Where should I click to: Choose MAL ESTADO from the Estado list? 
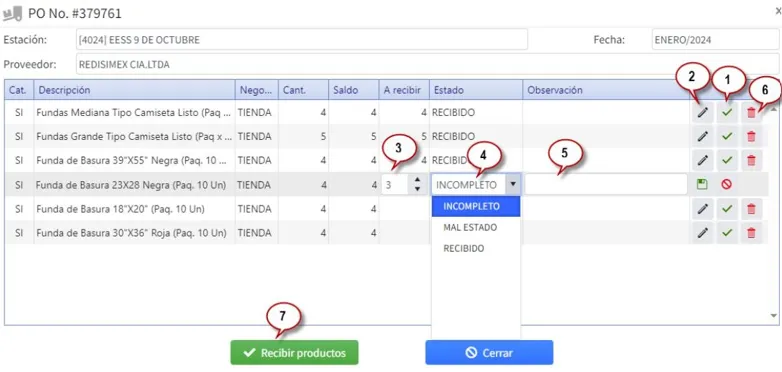point(476,227)
